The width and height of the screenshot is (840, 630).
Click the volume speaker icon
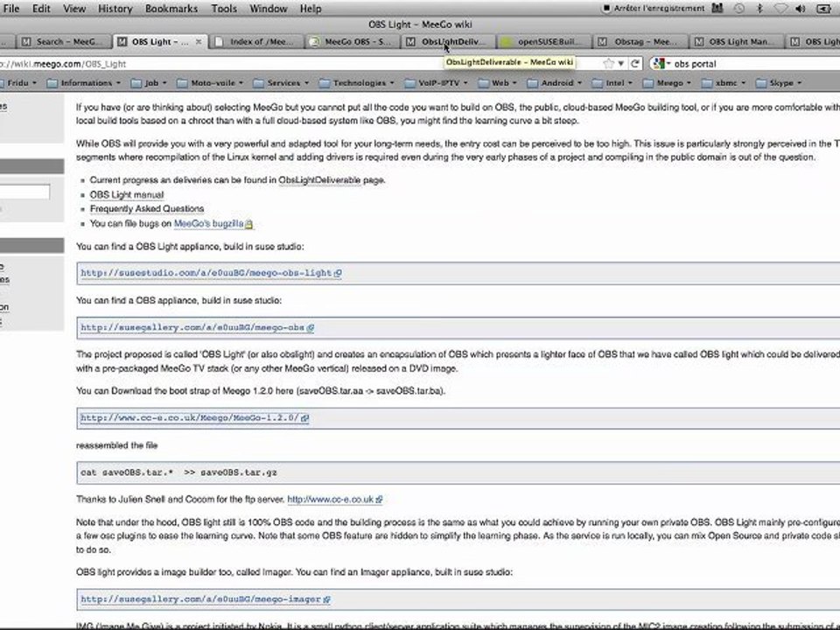pyautogui.click(x=801, y=8)
